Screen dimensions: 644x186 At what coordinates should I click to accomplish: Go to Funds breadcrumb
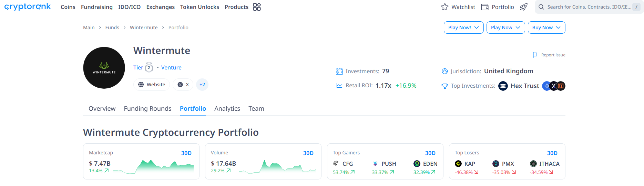(x=112, y=28)
